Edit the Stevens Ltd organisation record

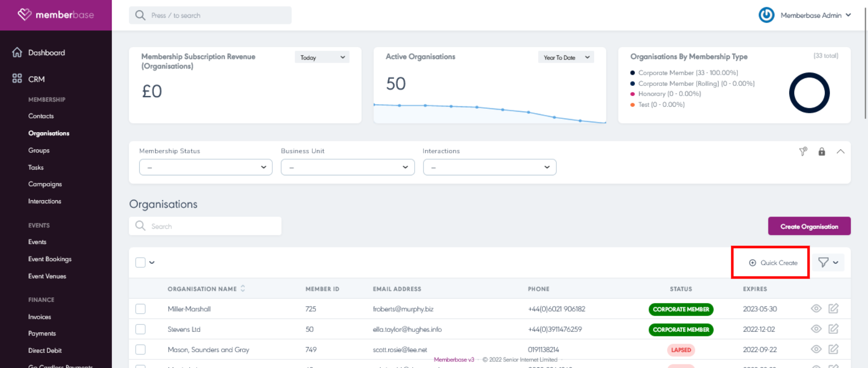click(833, 329)
